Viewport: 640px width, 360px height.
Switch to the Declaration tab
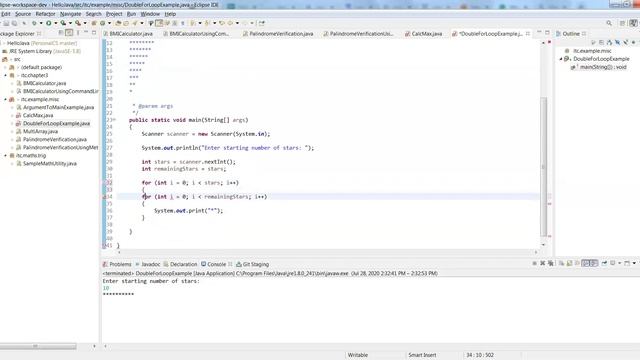180,264
